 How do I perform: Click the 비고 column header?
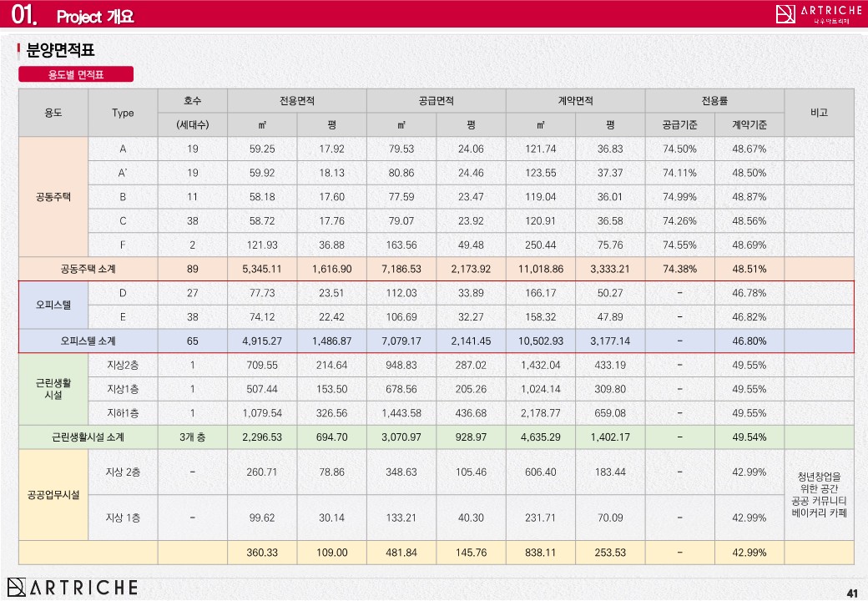(819, 113)
